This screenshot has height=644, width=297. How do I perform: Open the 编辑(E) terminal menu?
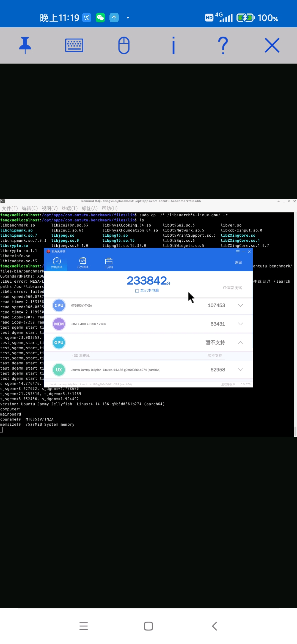(30, 208)
